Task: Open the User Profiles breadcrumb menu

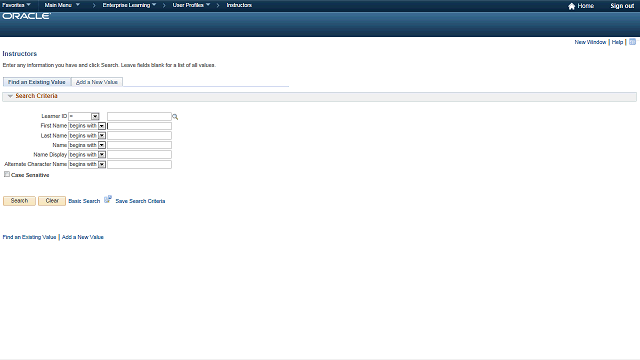Action: coord(191,5)
